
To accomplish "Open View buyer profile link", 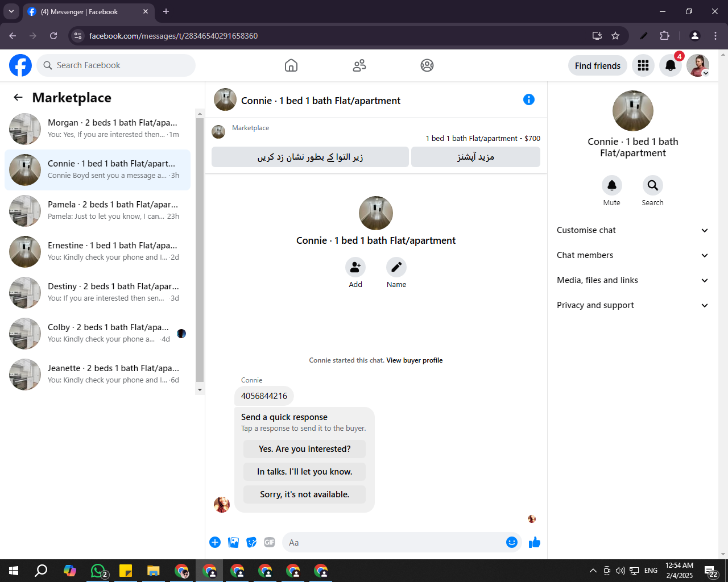I will click(x=414, y=360).
